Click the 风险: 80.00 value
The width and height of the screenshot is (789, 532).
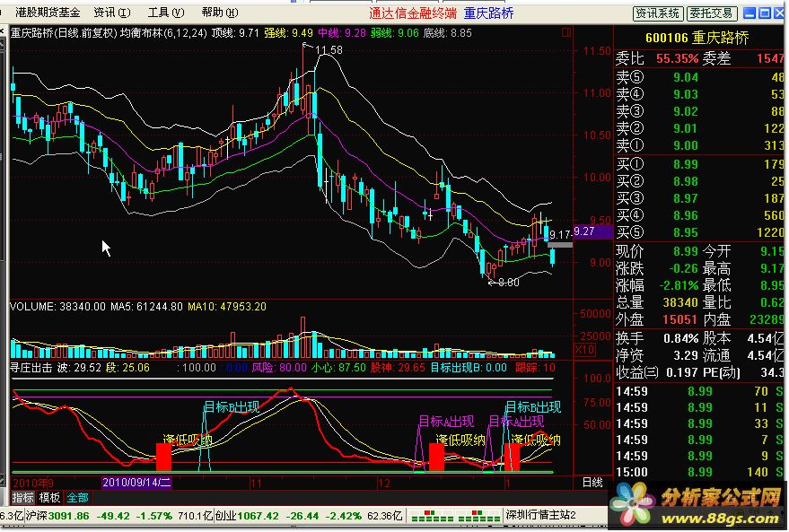(279, 368)
